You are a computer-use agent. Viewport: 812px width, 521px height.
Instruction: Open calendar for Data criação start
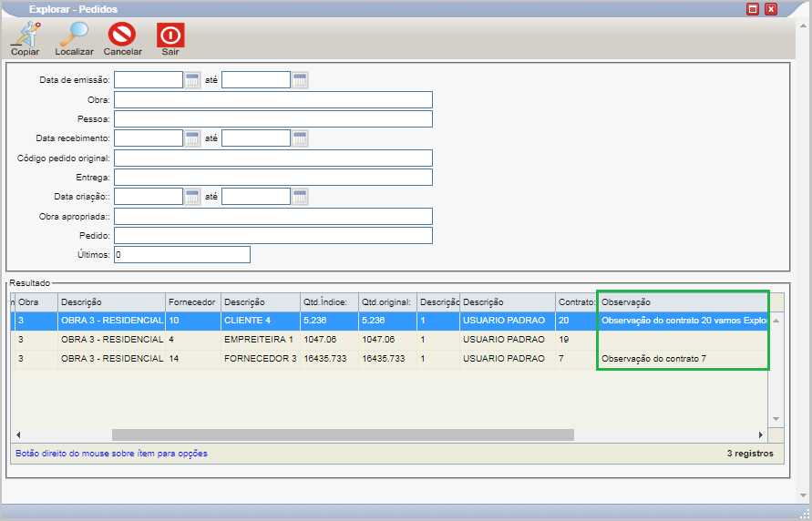pyautogui.click(x=192, y=197)
